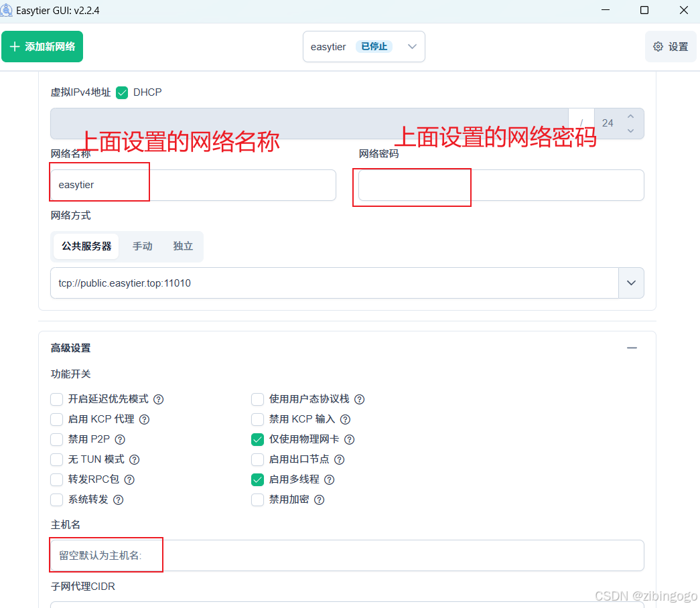The width and height of the screenshot is (700, 608).
Task: Click the tcp://public.easytier.top:11010 server field
Action: (334, 283)
